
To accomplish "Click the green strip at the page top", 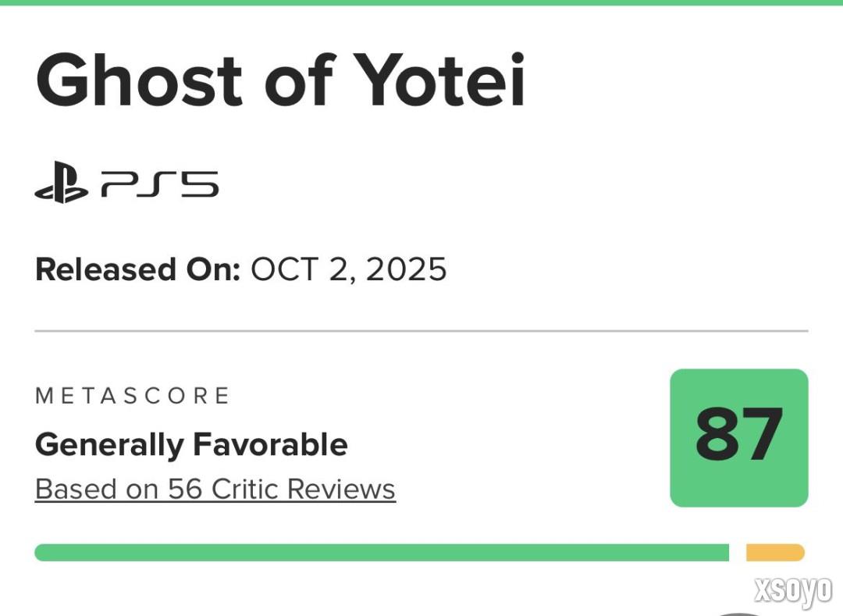I will [421, 2].
